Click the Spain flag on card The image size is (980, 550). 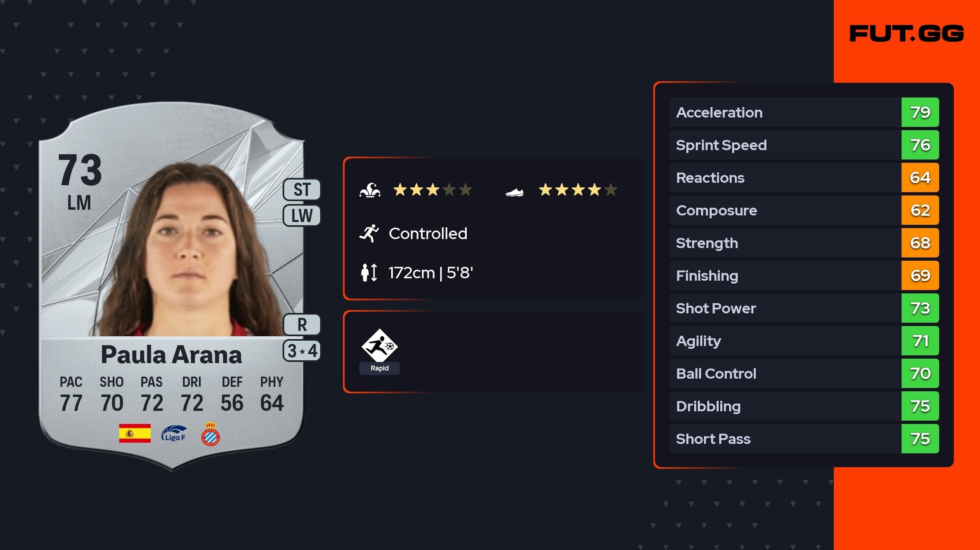(135, 433)
